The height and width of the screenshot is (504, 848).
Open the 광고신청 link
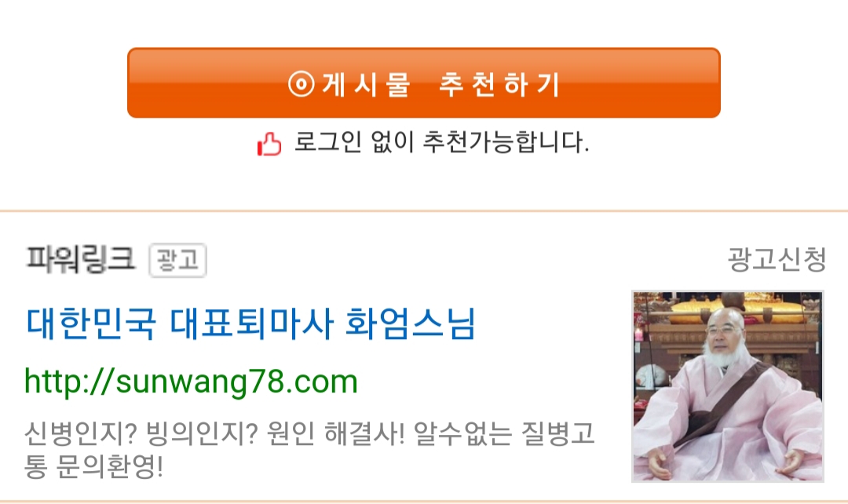(777, 259)
